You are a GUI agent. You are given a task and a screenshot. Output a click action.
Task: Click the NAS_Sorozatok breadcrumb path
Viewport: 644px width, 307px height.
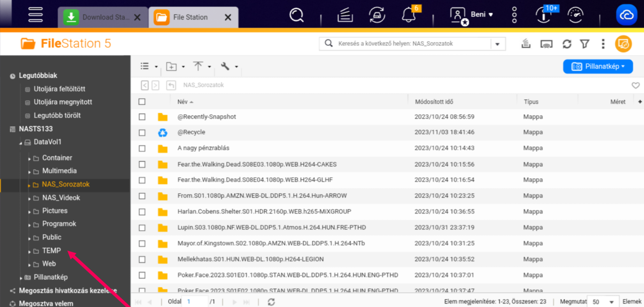coord(203,85)
